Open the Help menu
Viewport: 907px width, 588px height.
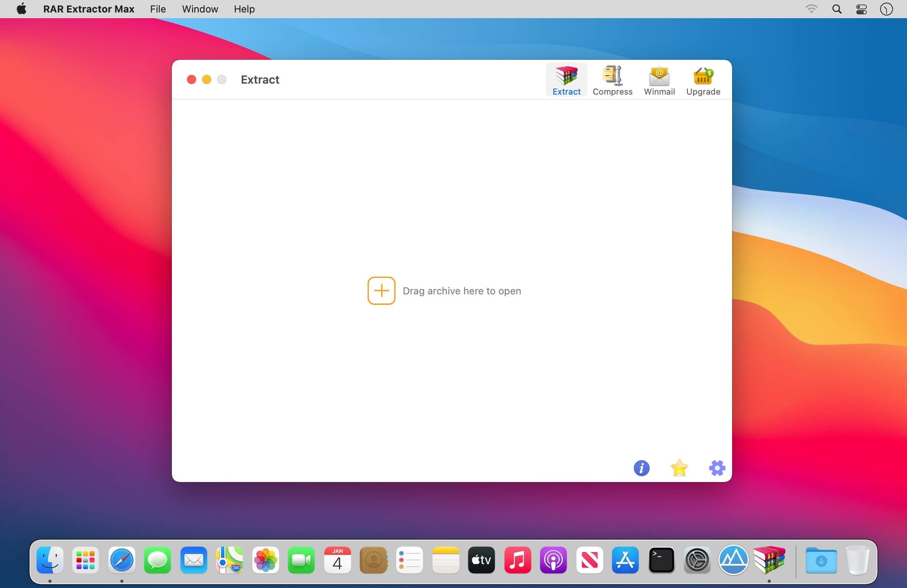[244, 9]
